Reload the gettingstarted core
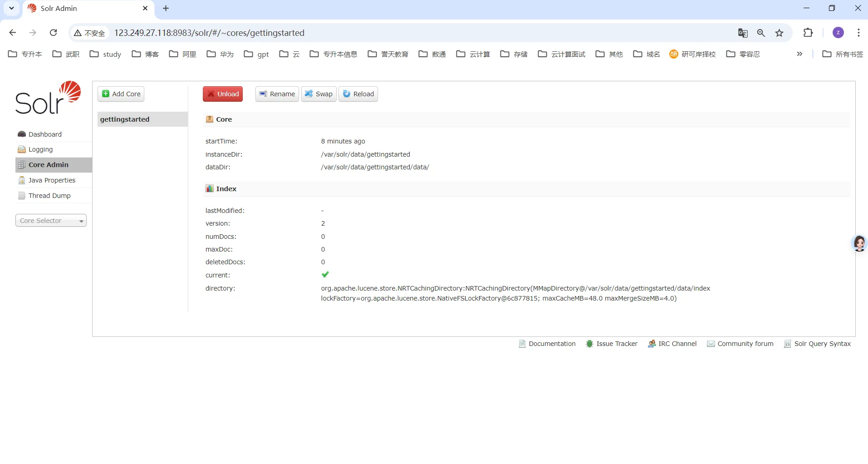 pyautogui.click(x=358, y=94)
